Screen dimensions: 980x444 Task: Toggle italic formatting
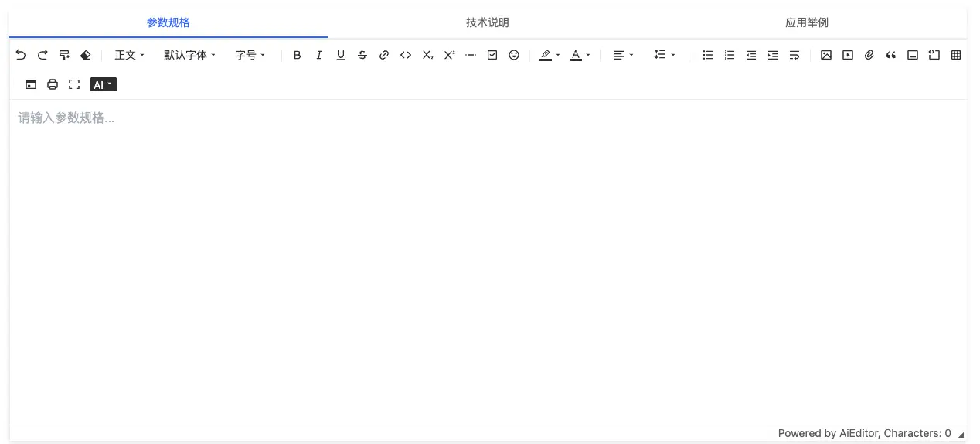(319, 55)
